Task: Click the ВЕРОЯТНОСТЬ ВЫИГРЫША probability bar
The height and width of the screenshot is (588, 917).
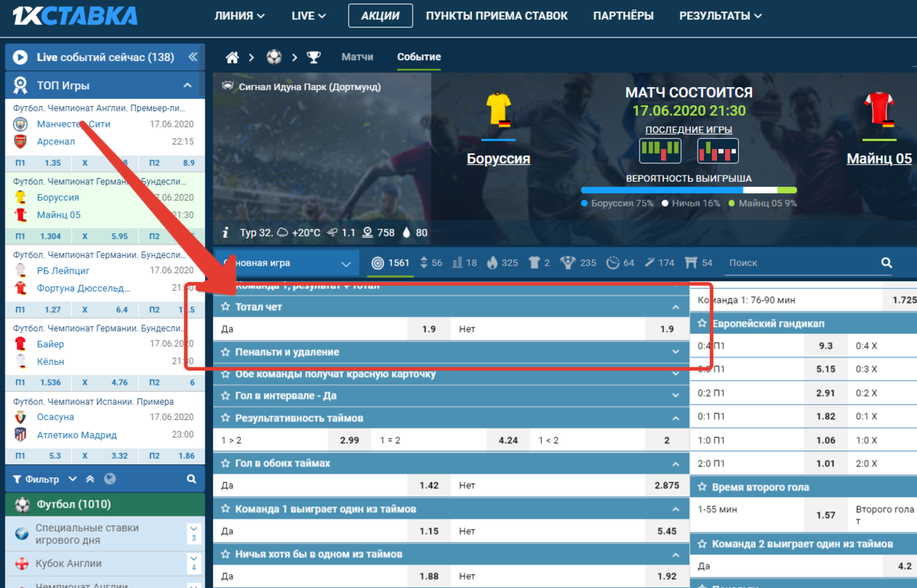Action: [x=688, y=190]
